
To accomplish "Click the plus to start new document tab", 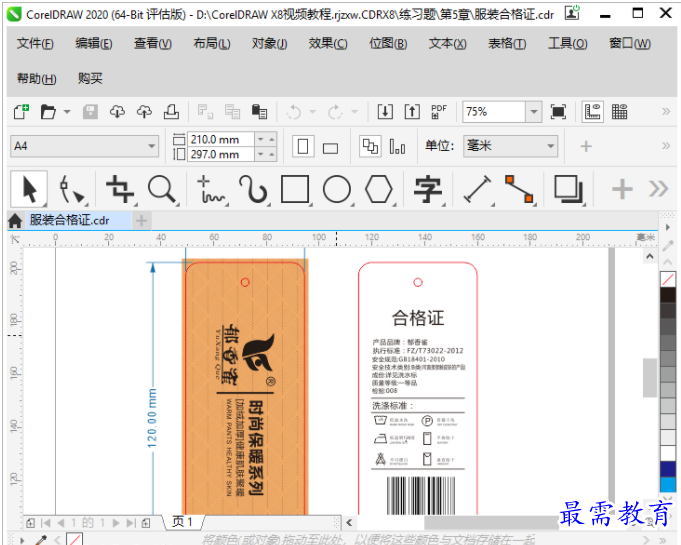I will 141,221.
